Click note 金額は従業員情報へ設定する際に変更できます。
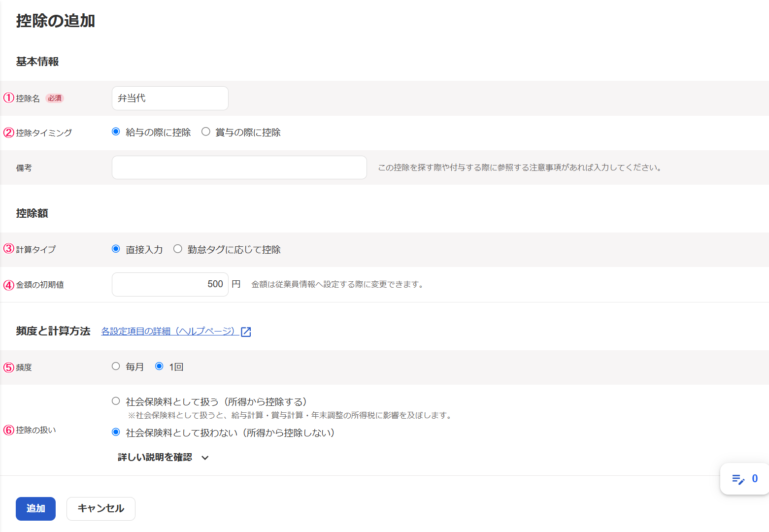The width and height of the screenshot is (769, 532). coord(338,284)
